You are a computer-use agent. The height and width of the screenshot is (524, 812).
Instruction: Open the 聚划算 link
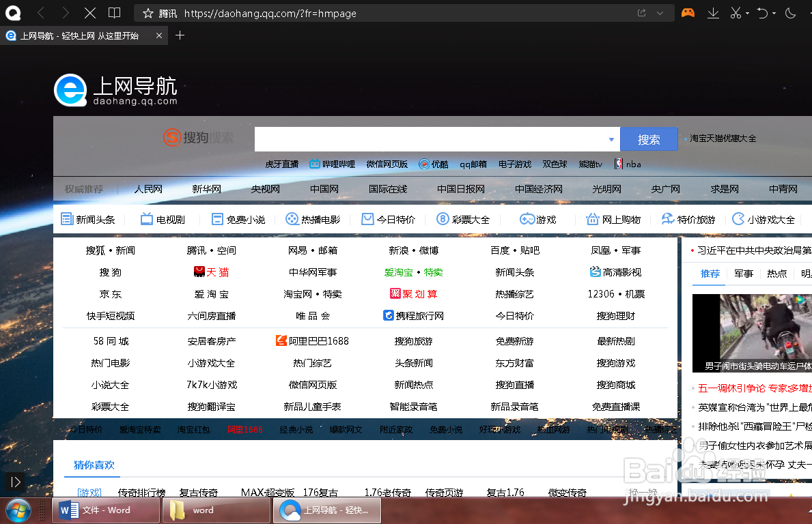pos(414,294)
